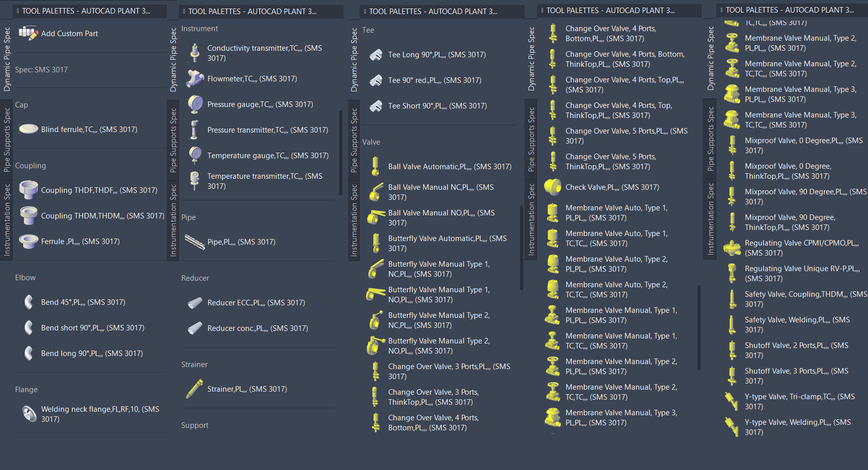
Task: Choose the Ball Valve Manual NC icon
Action: 376,192
